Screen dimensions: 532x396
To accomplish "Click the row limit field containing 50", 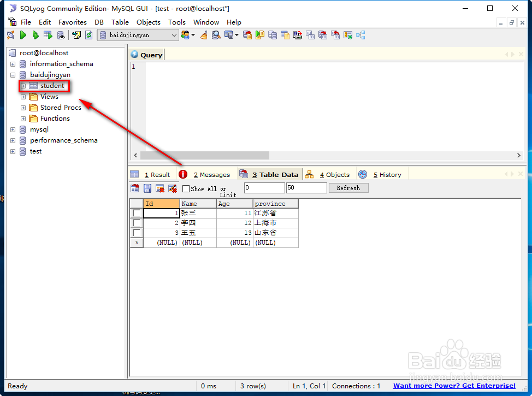I will 306,188.
